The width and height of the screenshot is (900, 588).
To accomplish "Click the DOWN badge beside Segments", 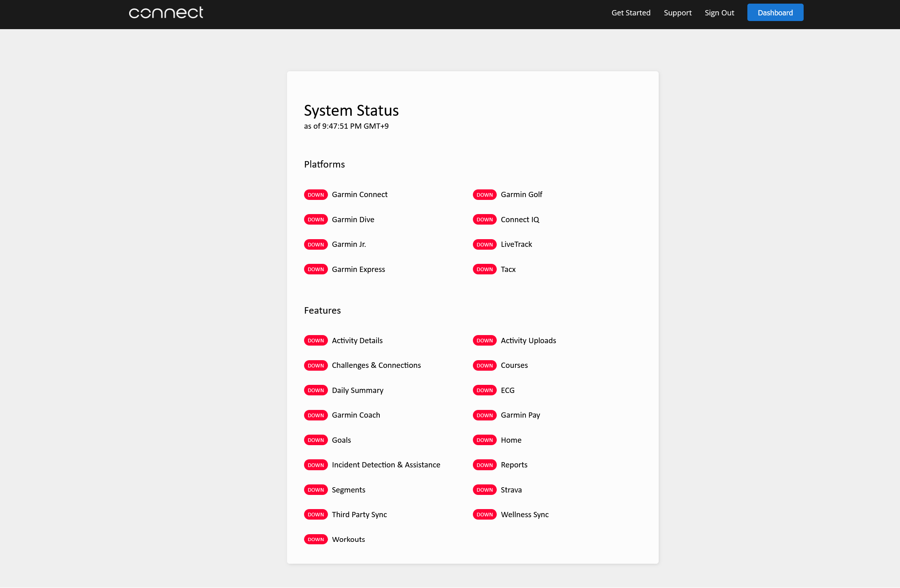I will click(316, 490).
